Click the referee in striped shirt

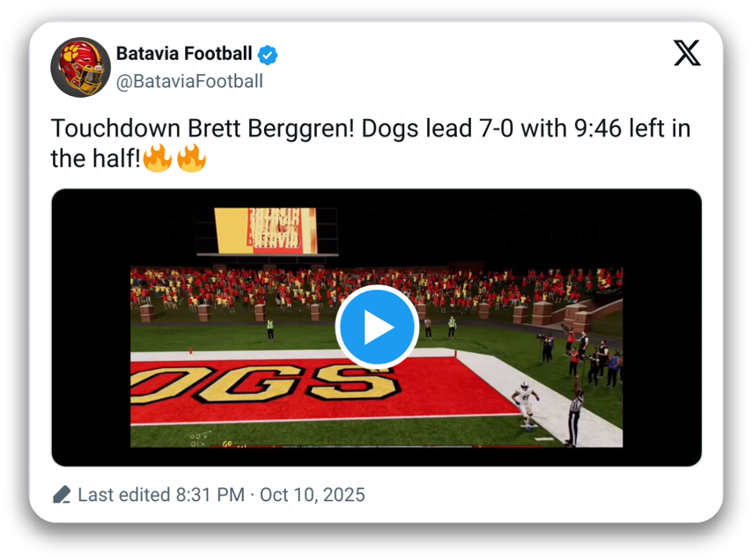coord(575,416)
